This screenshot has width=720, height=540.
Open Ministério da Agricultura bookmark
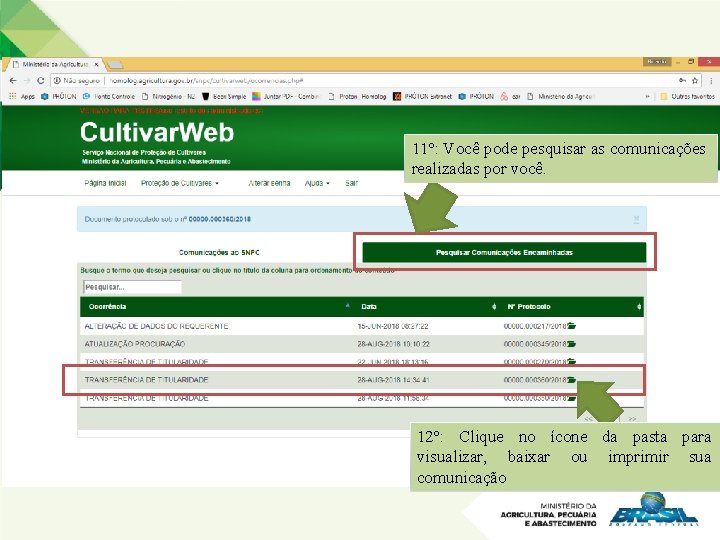[560, 96]
